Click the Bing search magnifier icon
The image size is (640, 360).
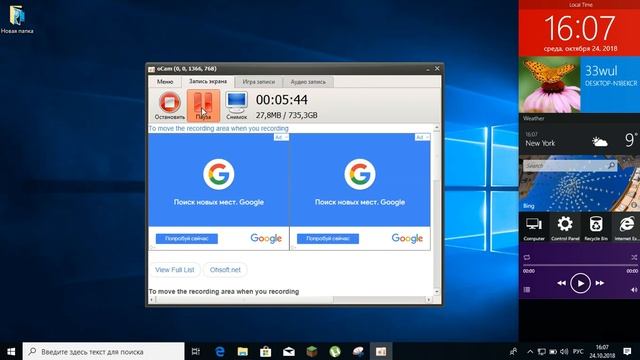coord(611,165)
